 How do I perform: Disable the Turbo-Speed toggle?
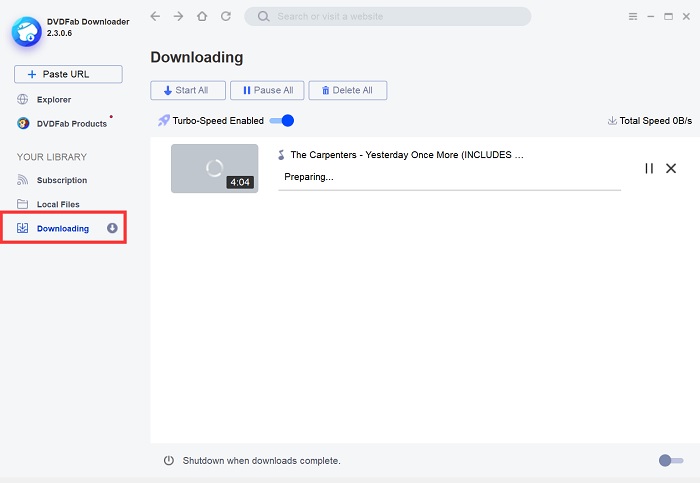[x=282, y=121]
